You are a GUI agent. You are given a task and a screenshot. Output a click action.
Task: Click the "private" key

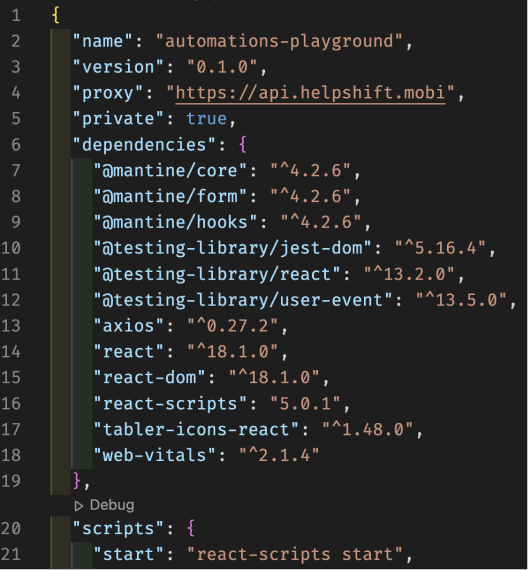[x=118, y=119]
